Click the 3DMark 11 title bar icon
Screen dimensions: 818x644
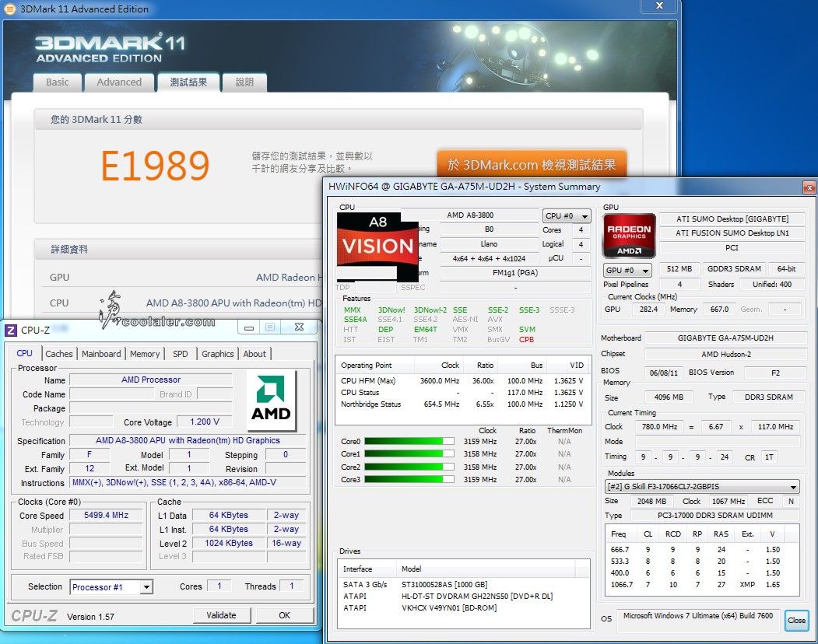coord(9,9)
